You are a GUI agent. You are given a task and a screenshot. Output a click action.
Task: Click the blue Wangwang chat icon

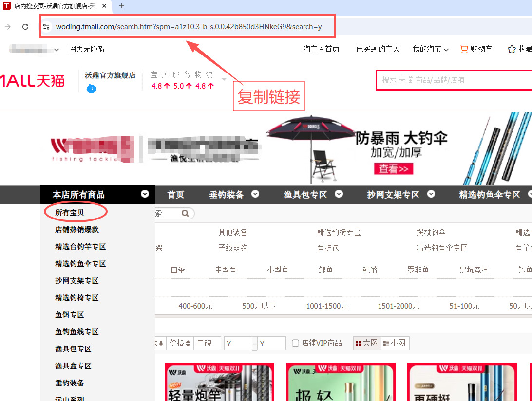[91, 89]
